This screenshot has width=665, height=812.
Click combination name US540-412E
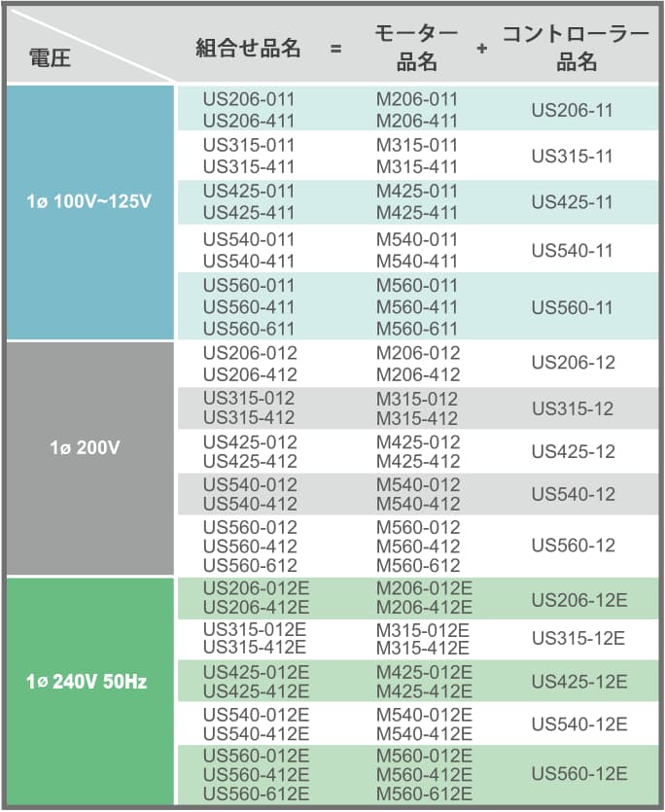coord(256,734)
